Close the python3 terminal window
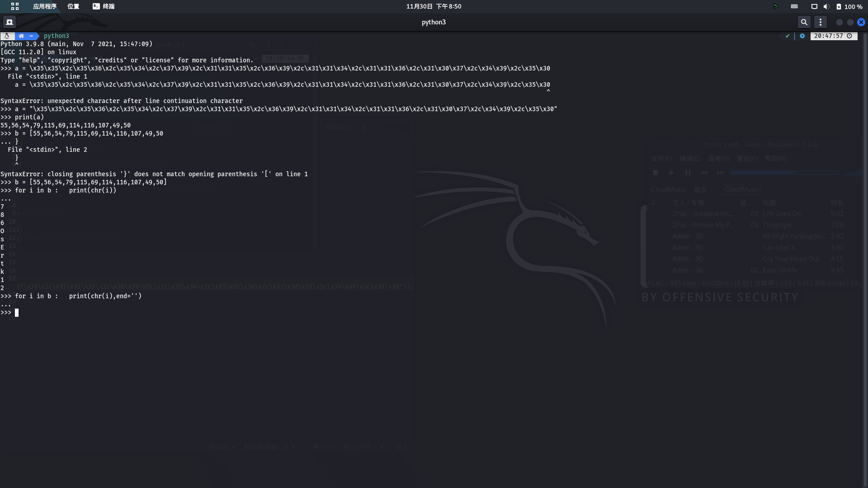 click(861, 22)
